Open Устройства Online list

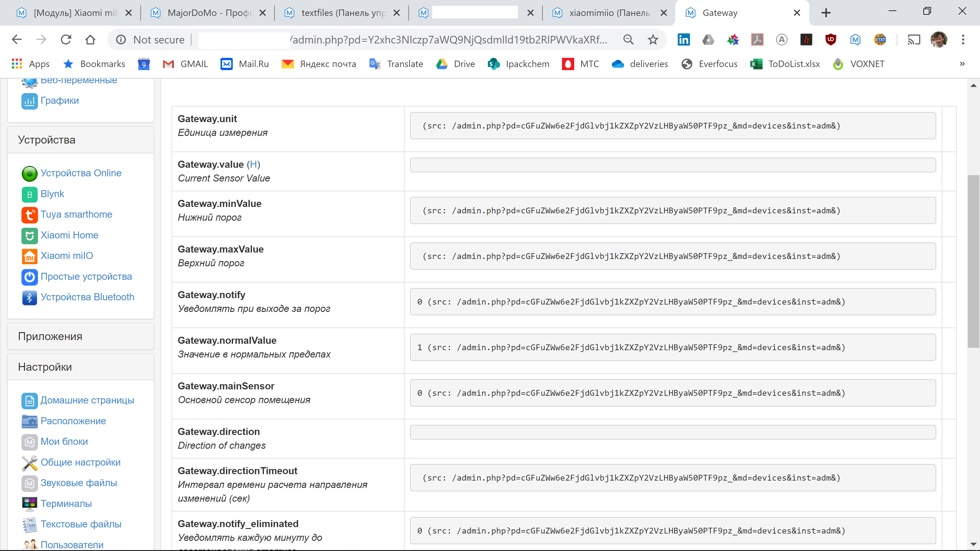pos(81,173)
